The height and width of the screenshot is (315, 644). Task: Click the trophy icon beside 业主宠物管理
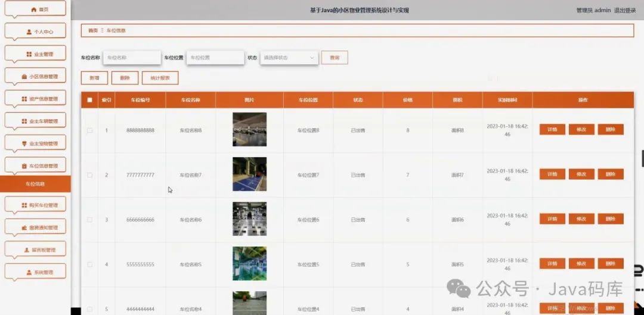pos(24,144)
